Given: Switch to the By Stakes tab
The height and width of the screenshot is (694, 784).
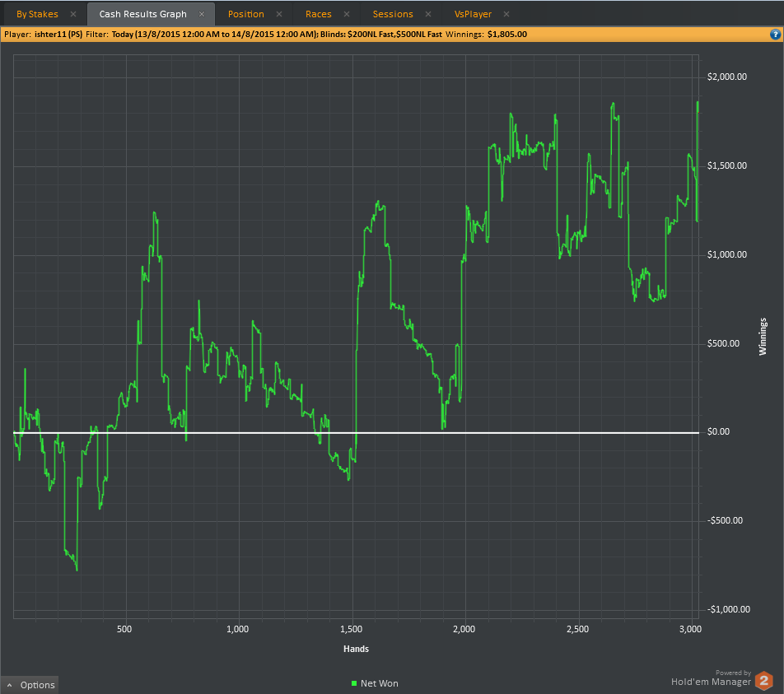Looking at the screenshot, I should (x=38, y=14).
